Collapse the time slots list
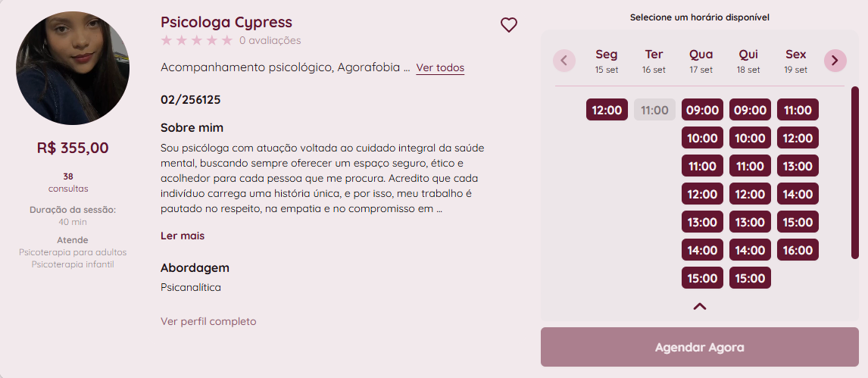The height and width of the screenshot is (378, 868). [700, 307]
